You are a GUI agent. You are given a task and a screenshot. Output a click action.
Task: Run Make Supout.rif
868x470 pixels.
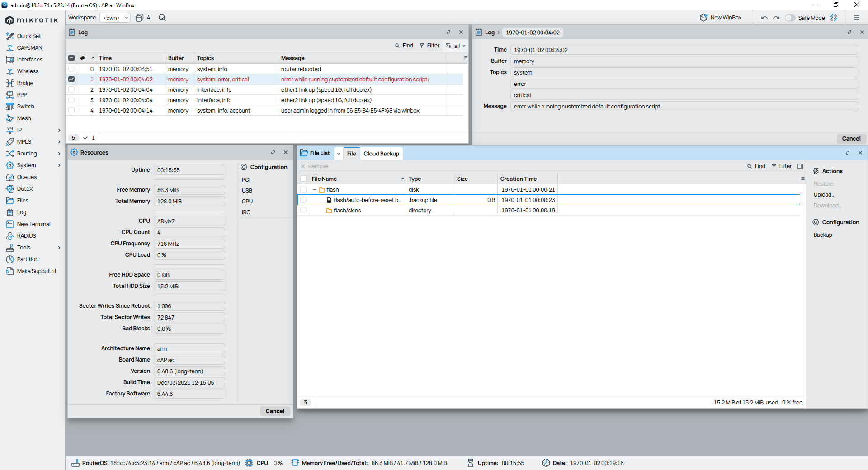point(37,271)
